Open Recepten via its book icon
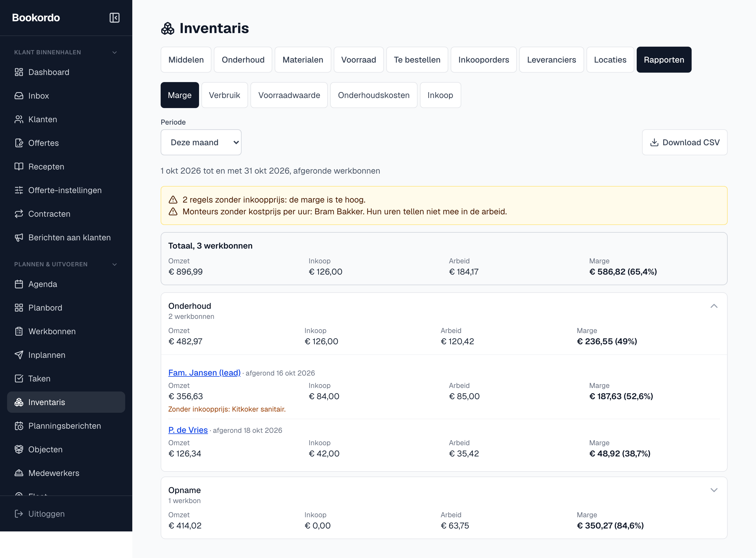The width and height of the screenshot is (756, 558). coord(19,167)
